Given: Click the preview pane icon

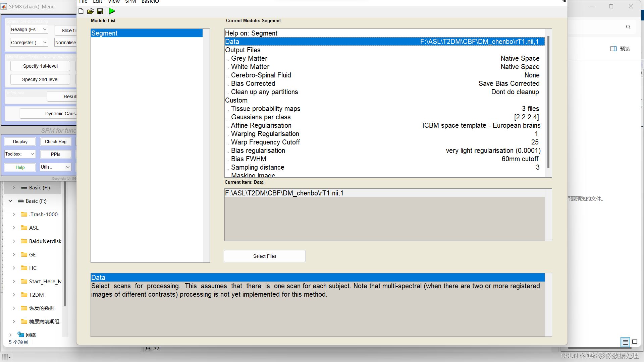Looking at the screenshot, I should point(613,49).
